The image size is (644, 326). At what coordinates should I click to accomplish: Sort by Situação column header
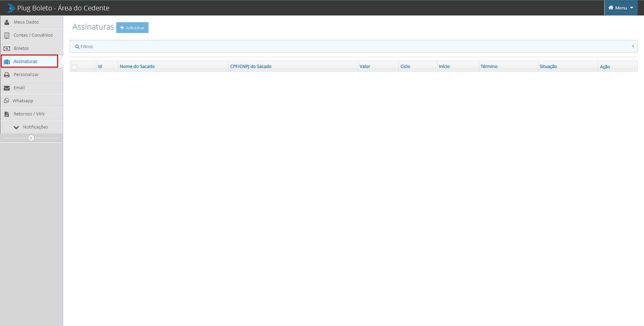548,66
